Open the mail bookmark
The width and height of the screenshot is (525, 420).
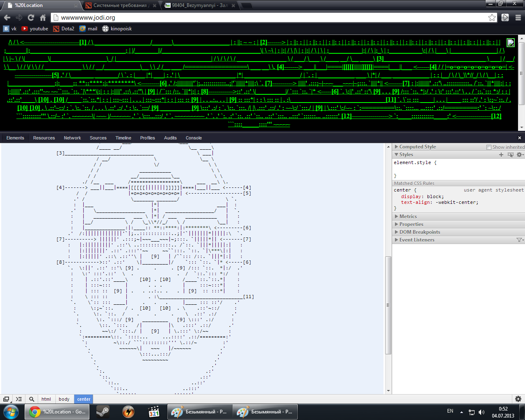tap(88, 29)
